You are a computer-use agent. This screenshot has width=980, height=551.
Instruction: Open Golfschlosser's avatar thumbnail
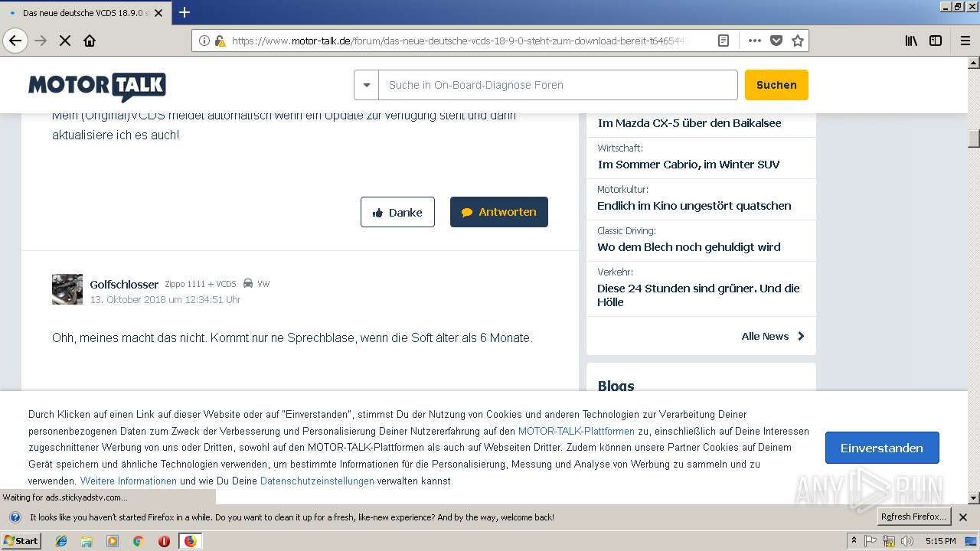point(67,289)
